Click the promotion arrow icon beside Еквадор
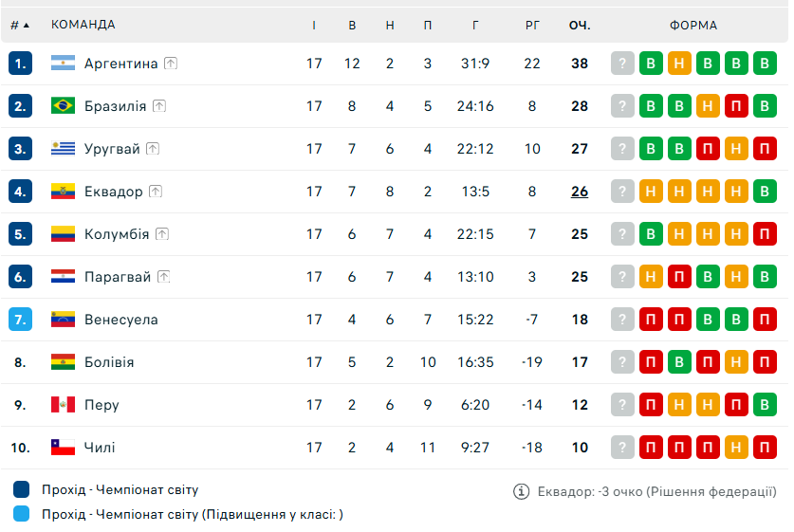The height and width of the screenshot is (532, 794). click(x=156, y=192)
